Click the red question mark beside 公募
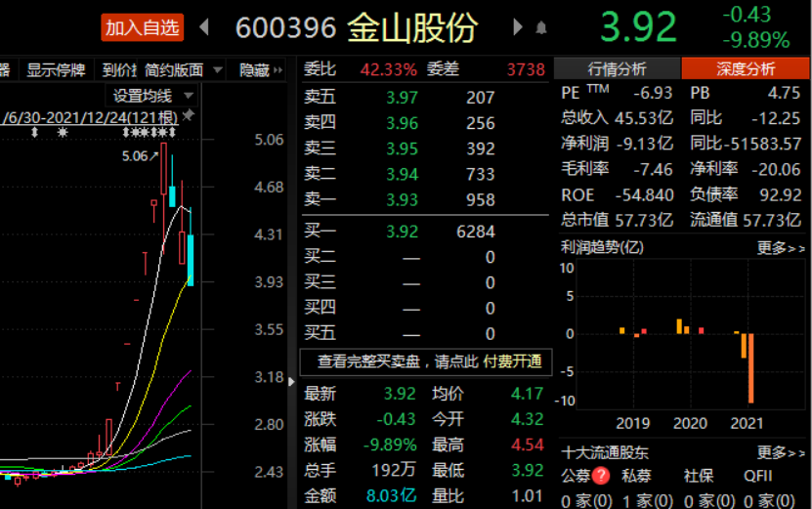812x509 pixels. (x=601, y=476)
